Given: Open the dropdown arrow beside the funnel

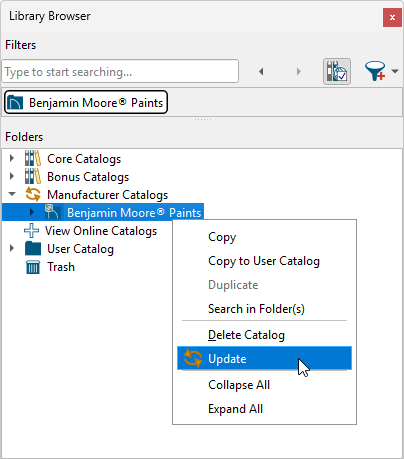Looking at the screenshot, I should 395,71.
